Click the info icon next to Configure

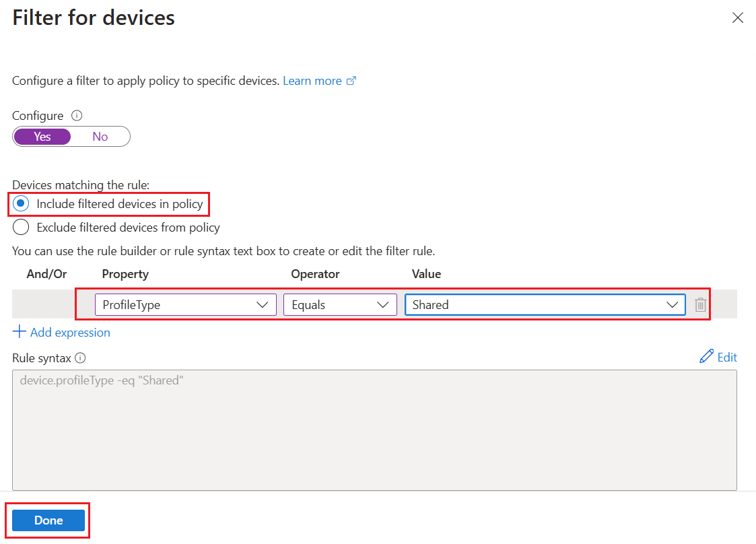pos(76,115)
